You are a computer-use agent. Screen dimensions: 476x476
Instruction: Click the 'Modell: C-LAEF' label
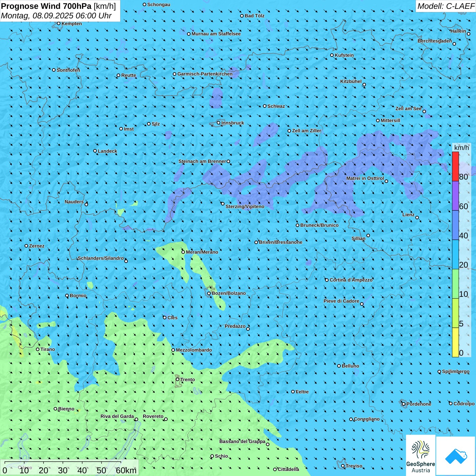pyautogui.click(x=446, y=6)
